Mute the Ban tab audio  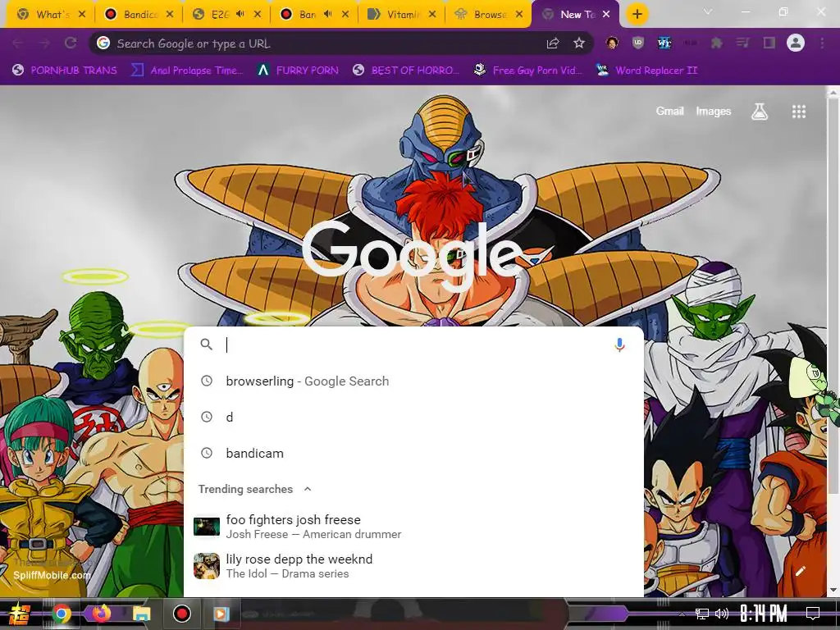click(328, 15)
